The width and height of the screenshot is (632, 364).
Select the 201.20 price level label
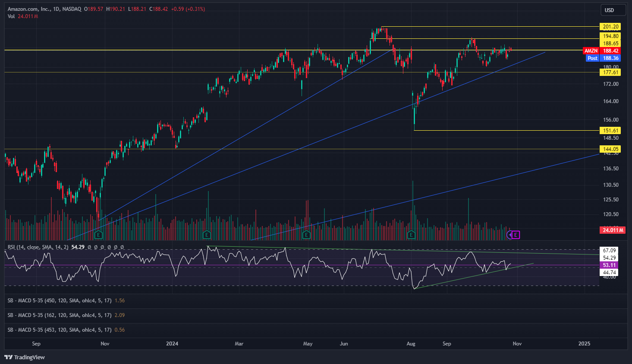610,27
